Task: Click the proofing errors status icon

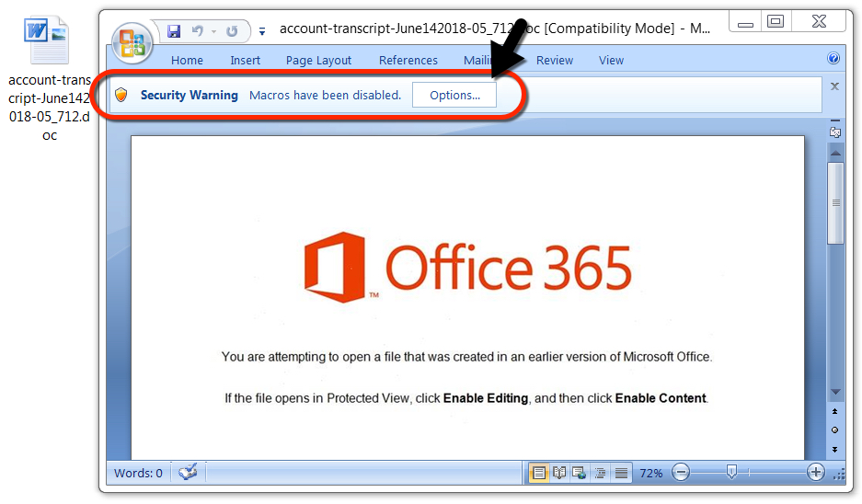Action: (188, 472)
